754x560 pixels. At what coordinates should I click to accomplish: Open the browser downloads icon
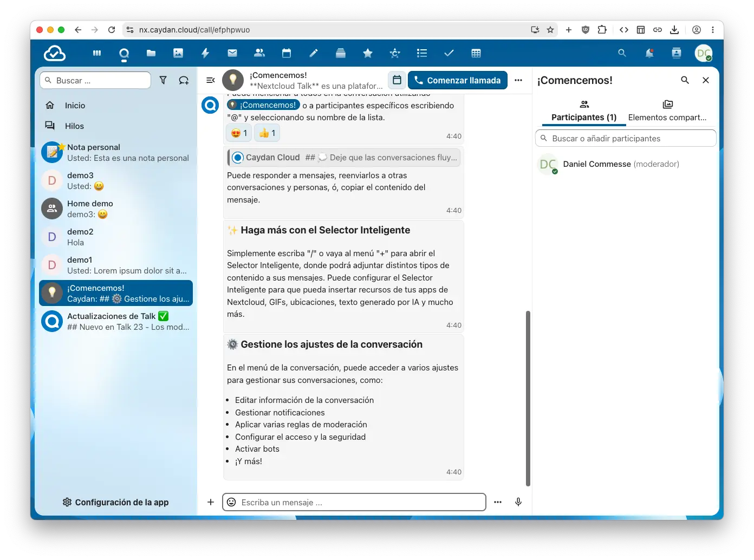tap(674, 30)
